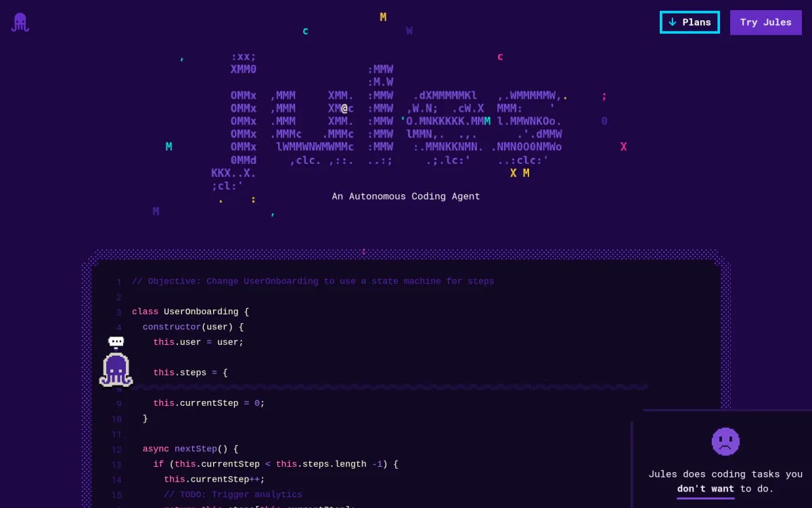812x508 pixels.
Task: Click the 'this.user = user;' line
Action: coord(198,342)
